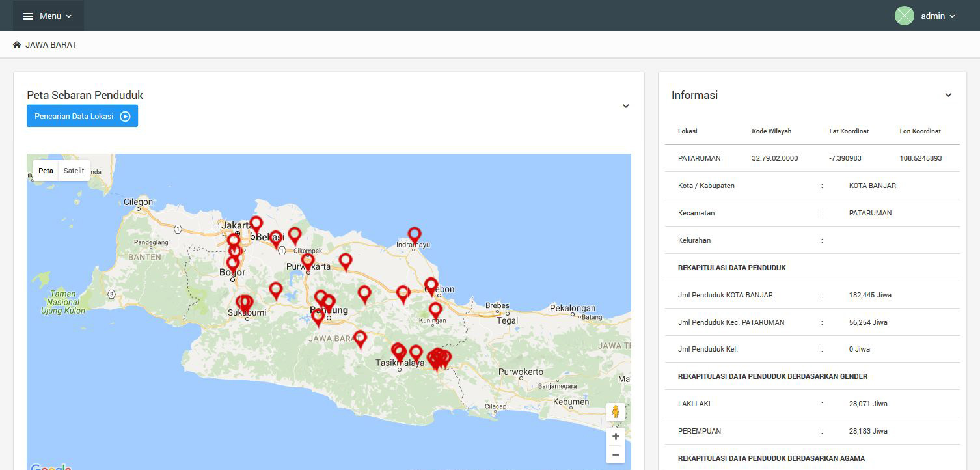Click the marker near Cirebon
The height and width of the screenshot is (470, 980).
(431, 285)
